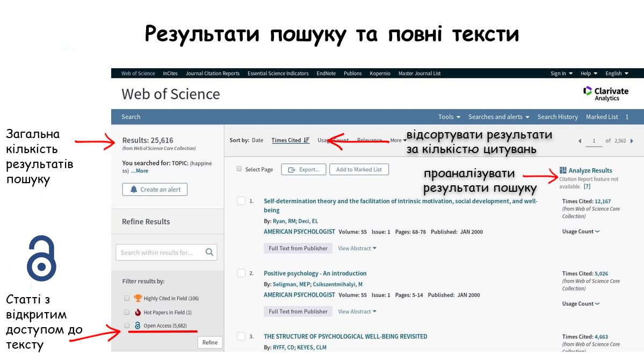Select result 3 Psychological Well-Being checkbox
The width and height of the screenshot is (644, 361).
tap(241, 336)
